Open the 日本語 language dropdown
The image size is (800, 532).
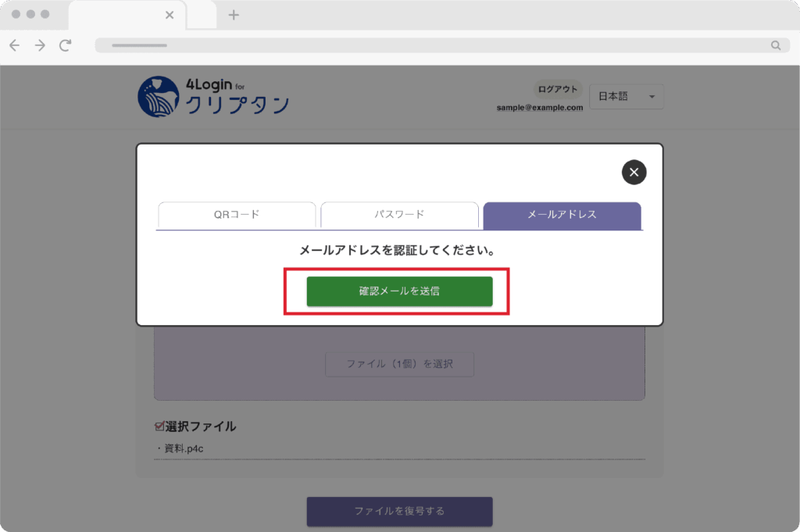626,96
